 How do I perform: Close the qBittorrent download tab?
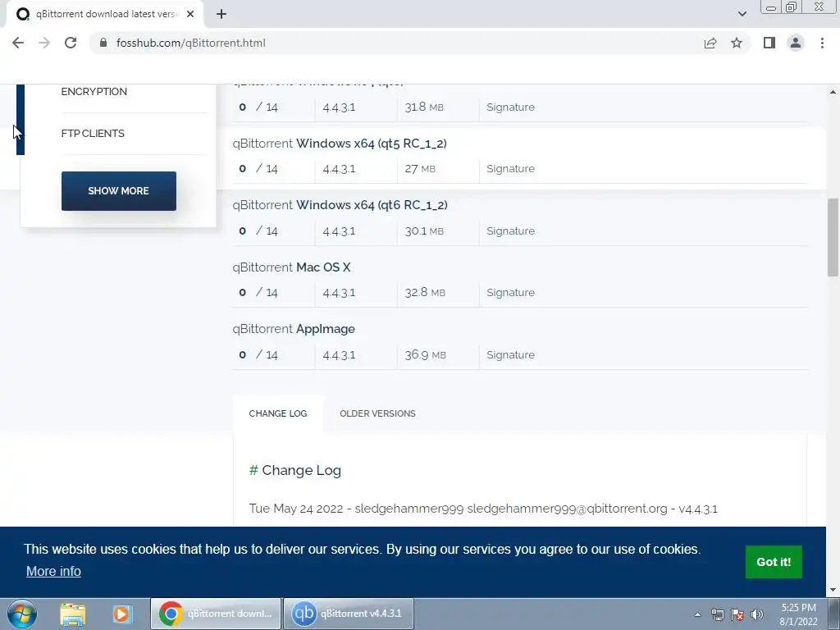[x=190, y=14]
